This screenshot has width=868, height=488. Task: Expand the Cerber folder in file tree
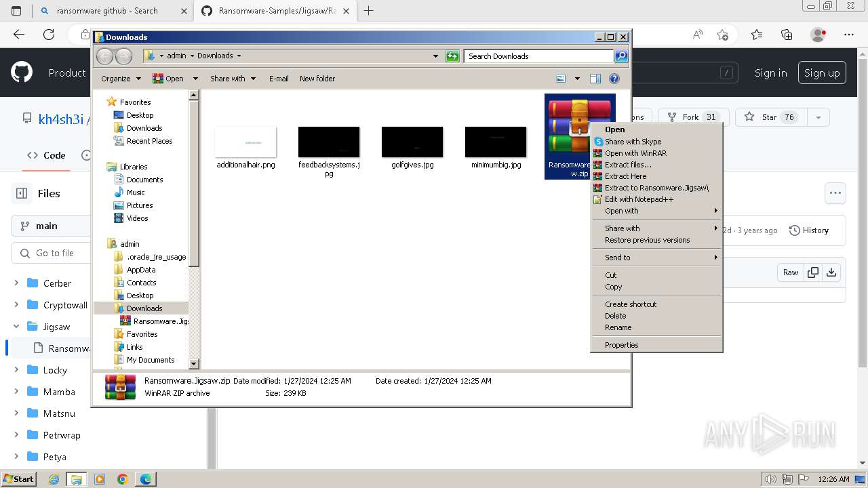click(x=16, y=283)
